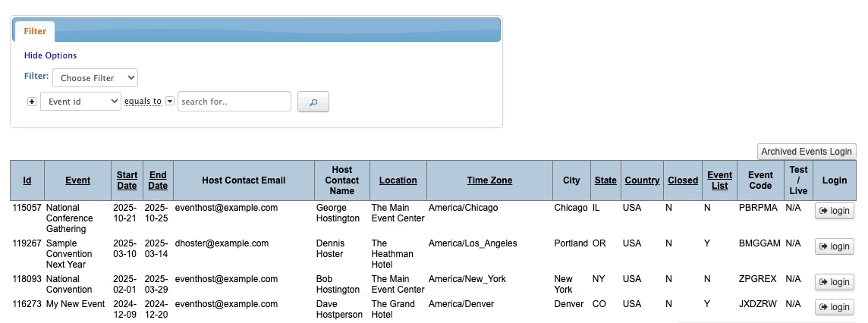Click the plus icon to add filter row
Image resolution: width=868 pixels, height=323 pixels.
[x=32, y=102]
